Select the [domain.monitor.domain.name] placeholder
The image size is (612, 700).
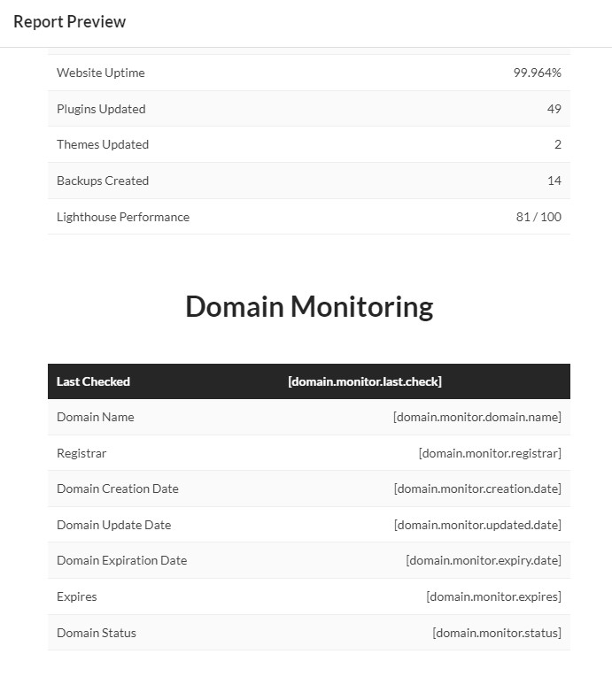click(x=476, y=417)
